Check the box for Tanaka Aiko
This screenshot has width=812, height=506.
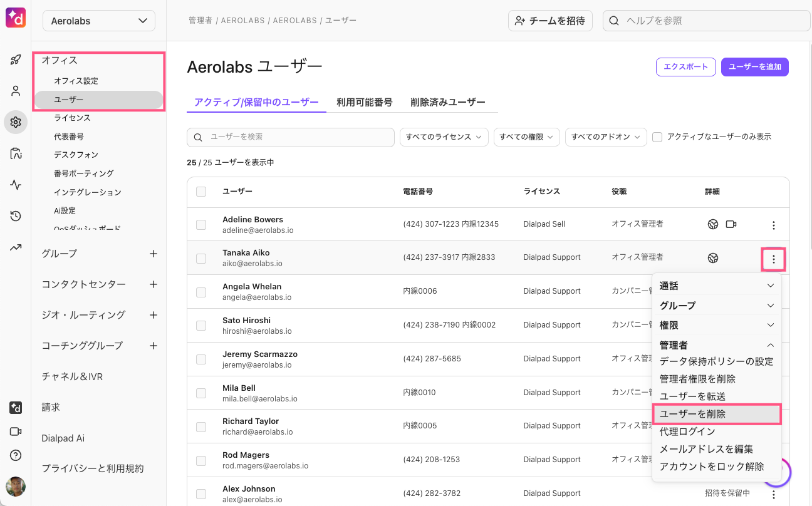(201, 258)
